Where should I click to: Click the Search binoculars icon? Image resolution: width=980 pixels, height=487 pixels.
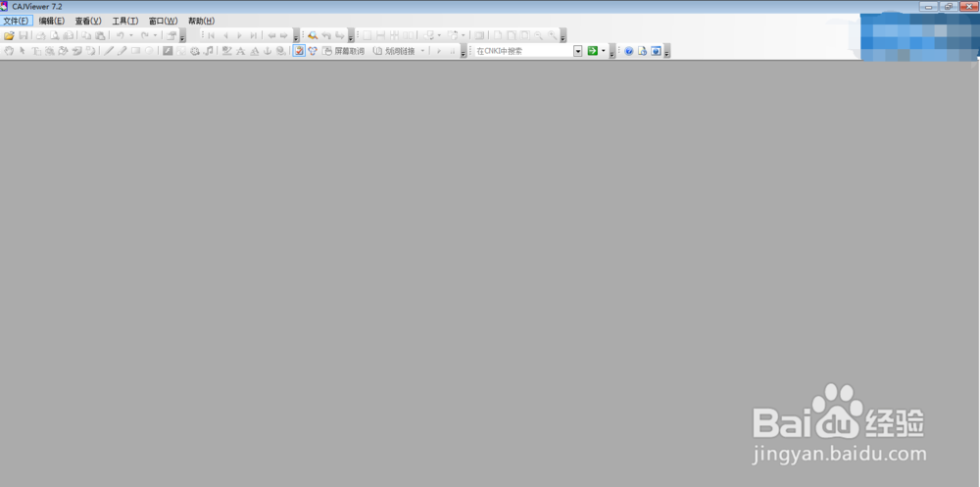pos(313,35)
